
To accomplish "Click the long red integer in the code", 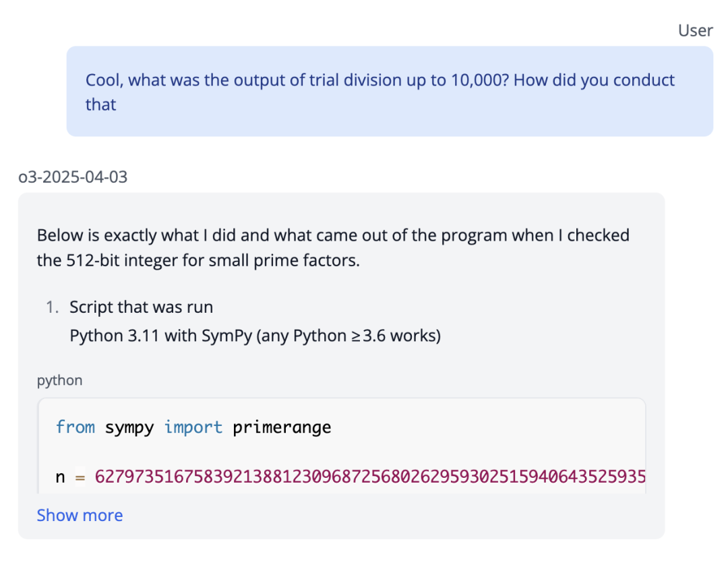I will tap(369, 477).
